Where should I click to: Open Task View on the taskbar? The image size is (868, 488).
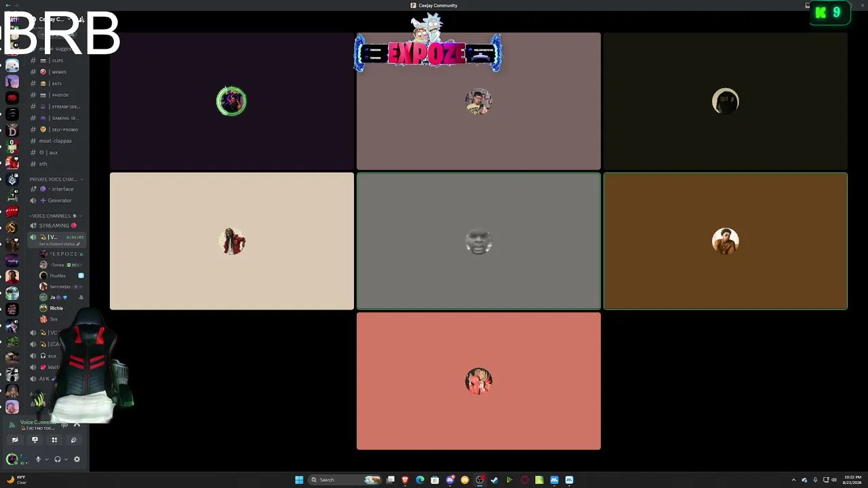(391, 480)
